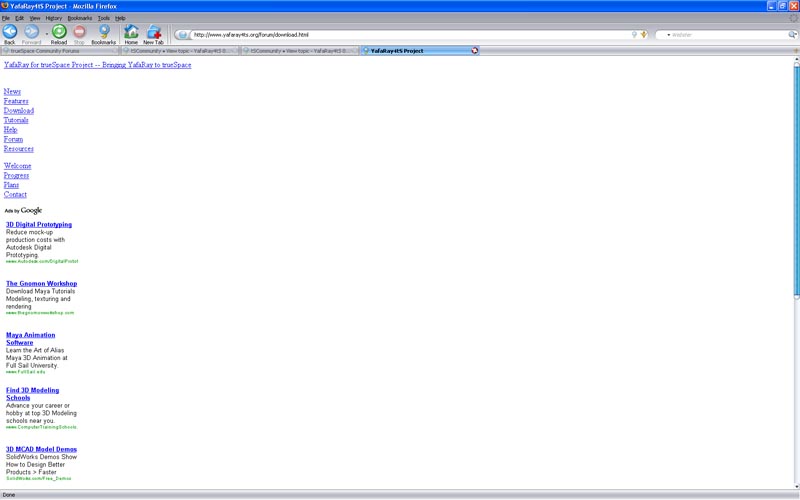Switch to second tSCommunity View topic tab
This screenshot has width=800, height=500.
(179, 51)
